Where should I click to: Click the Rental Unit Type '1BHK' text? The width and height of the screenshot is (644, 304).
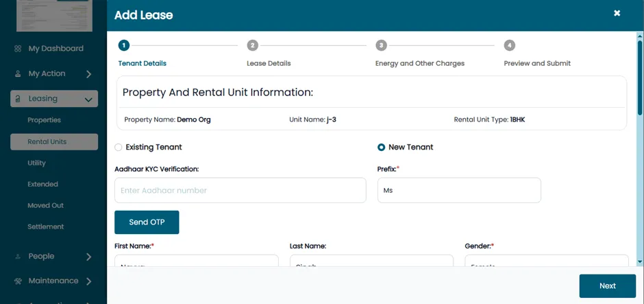pyautogui.click(x=517, y=120)
